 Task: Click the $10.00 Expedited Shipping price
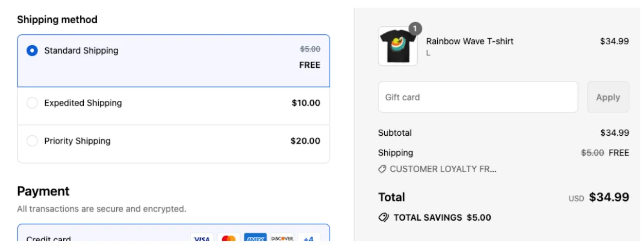click(306, 103)
